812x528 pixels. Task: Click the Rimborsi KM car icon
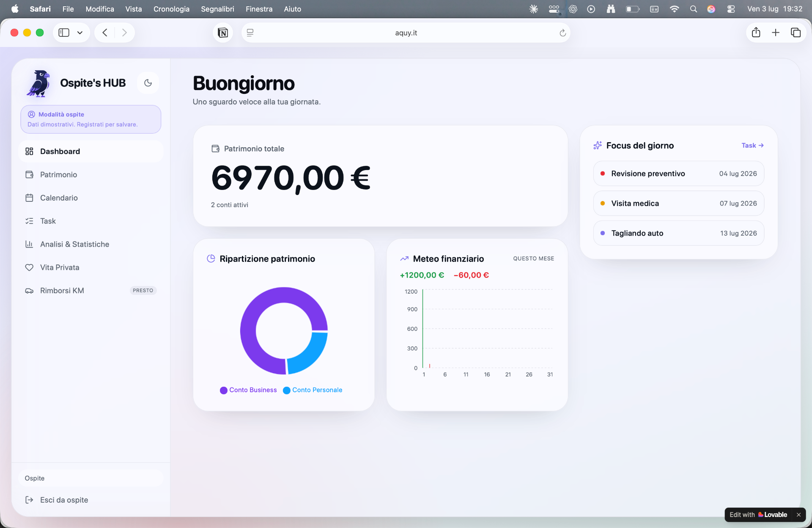tap(29, 291)
